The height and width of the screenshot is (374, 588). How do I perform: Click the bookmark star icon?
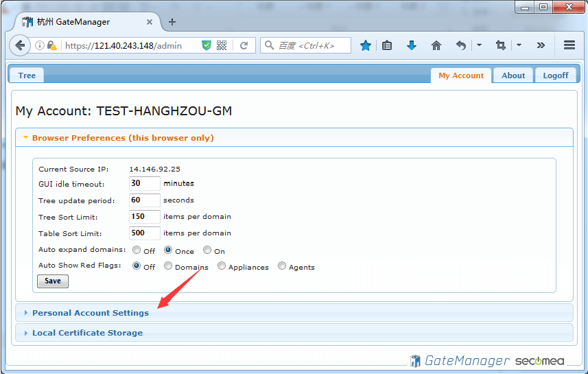(x=366, y=45)
